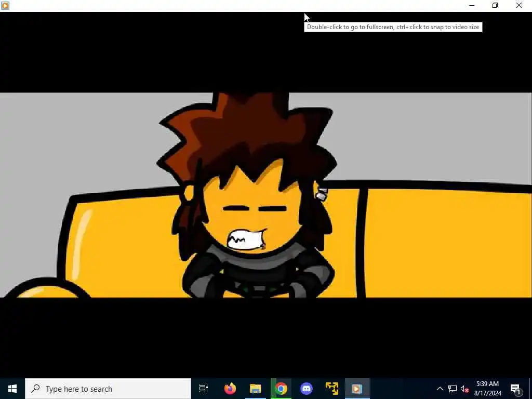The width and height of the screenshot is (532, 399).
Task: Click the muted volume tray icon
Action: [464, 389]
